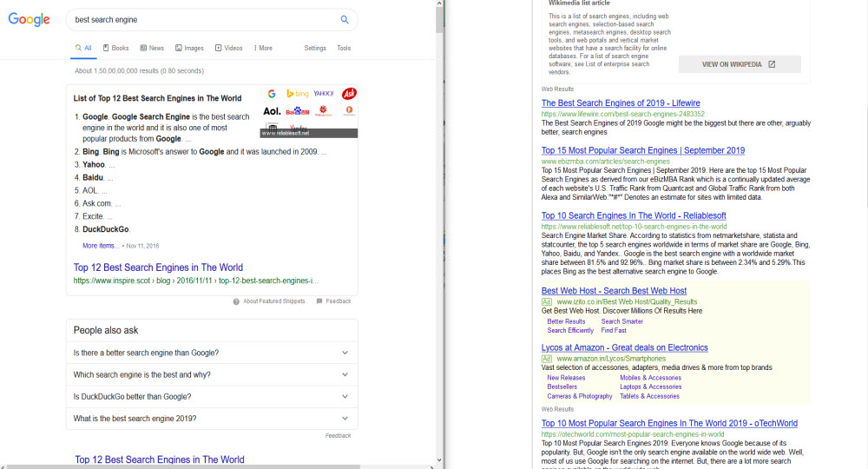Click the 'Mobiles & Accessories' sitelink
Image resolution: width=868 pixels, height=469 pixels.
pyautogui.click(x=650, y=378)
